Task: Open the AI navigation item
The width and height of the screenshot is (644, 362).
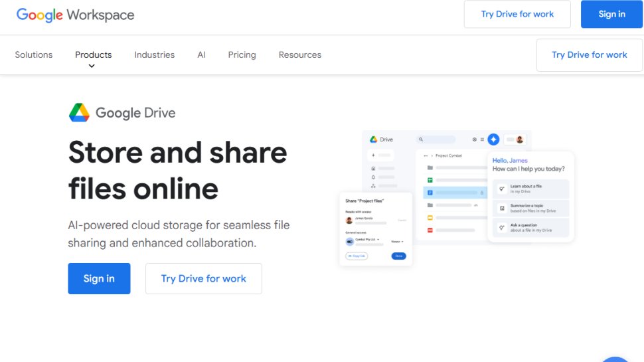Action: (201, 54)
